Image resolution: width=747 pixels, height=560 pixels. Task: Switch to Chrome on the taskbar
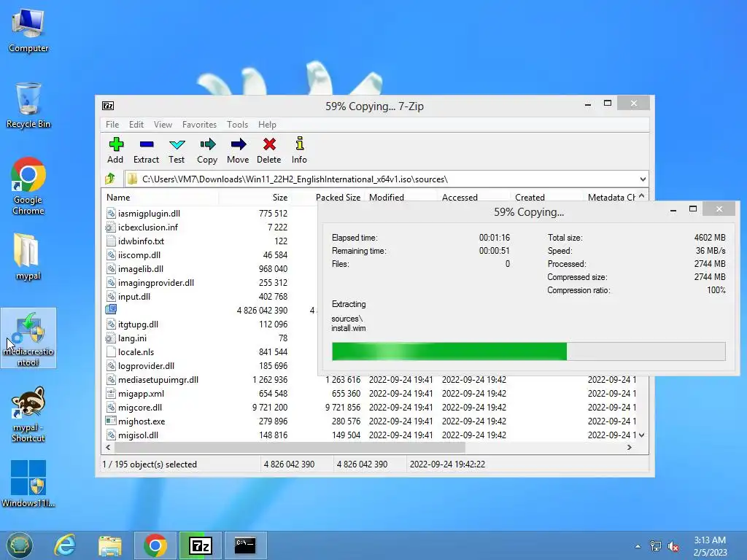click(155, 545)
